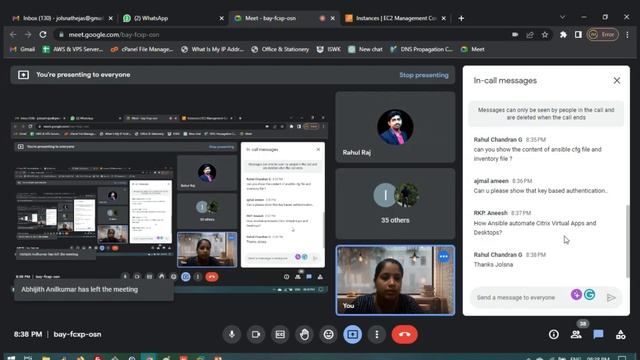Screen dimensions: 640x360
Task: Open the AWS & VPS Server bookmark
Action: (x=73, y=49)
